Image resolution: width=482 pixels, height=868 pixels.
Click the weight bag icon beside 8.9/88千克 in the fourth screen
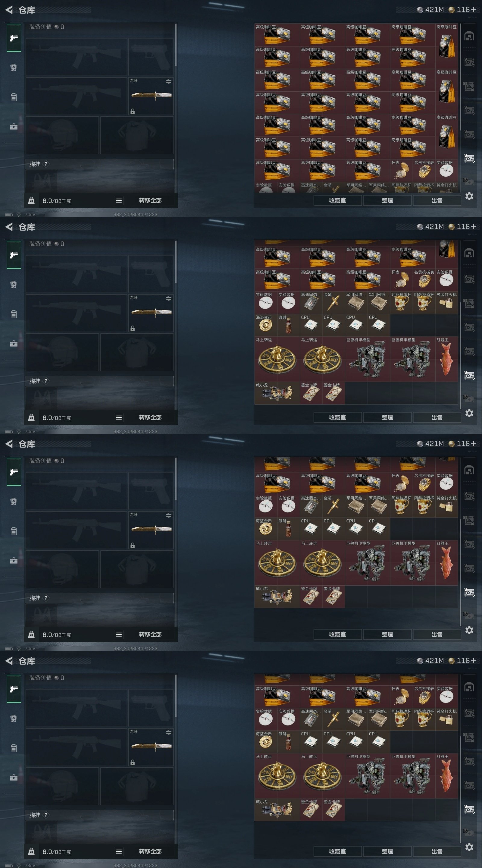coord(31,851)
